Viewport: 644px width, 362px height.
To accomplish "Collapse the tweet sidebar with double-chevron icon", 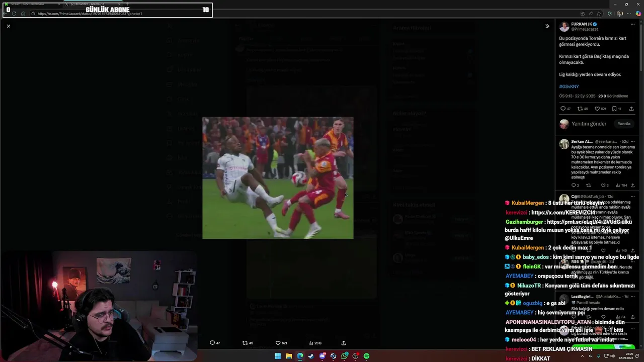I will coord(547,26).
